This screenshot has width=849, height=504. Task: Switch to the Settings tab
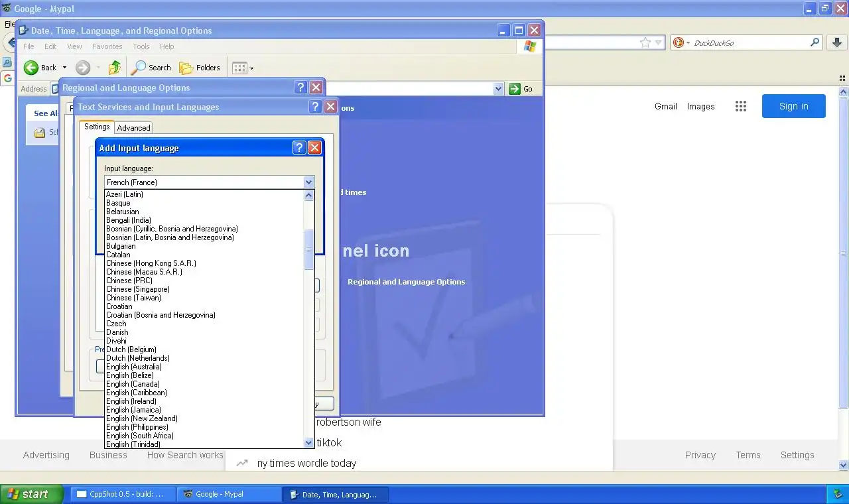pos(97,127)
